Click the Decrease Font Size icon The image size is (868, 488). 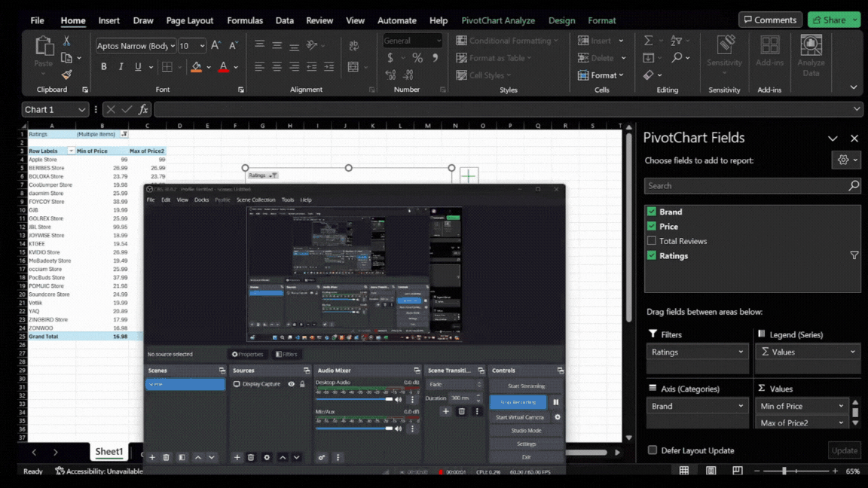pos(233,45)
